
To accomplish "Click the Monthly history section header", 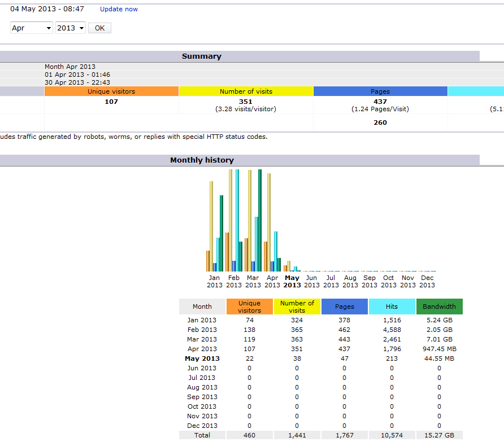I will 202,160.
